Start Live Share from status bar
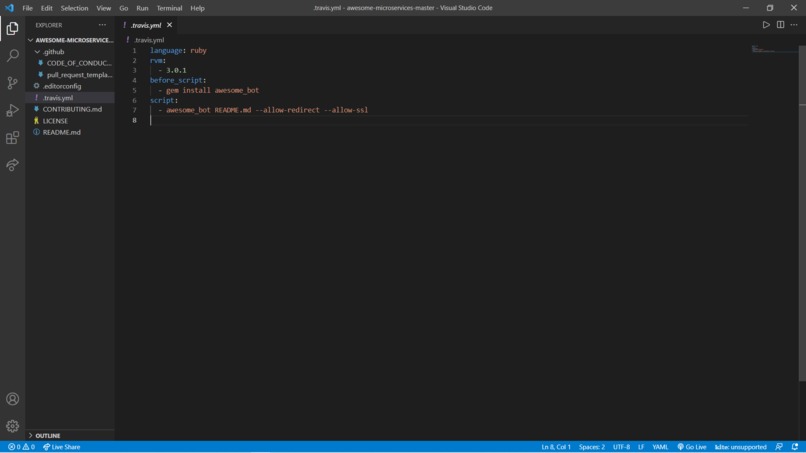Screen dimensions: 806x453 (x=62, y=447)
